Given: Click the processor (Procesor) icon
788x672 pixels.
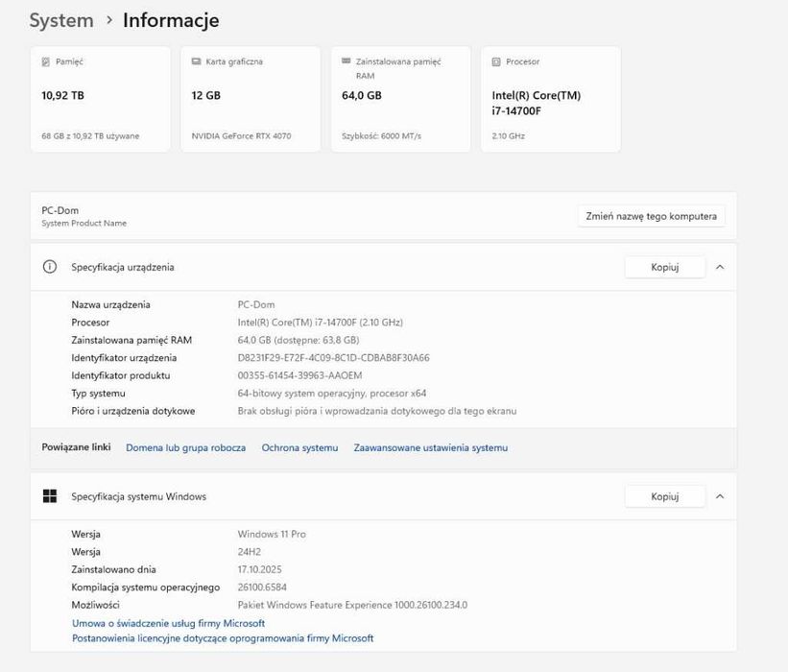Looking at the screenshot, I should [x=496, y=61].
